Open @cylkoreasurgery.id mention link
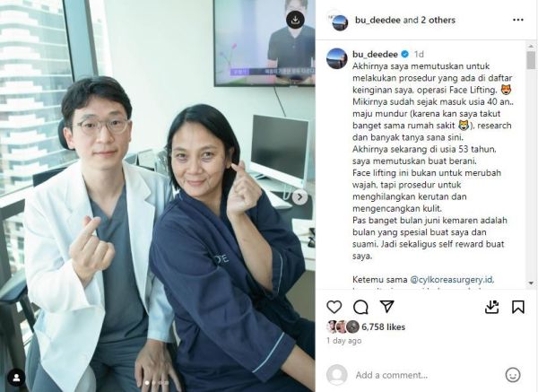The image size is (538, 392). (453, 279)
